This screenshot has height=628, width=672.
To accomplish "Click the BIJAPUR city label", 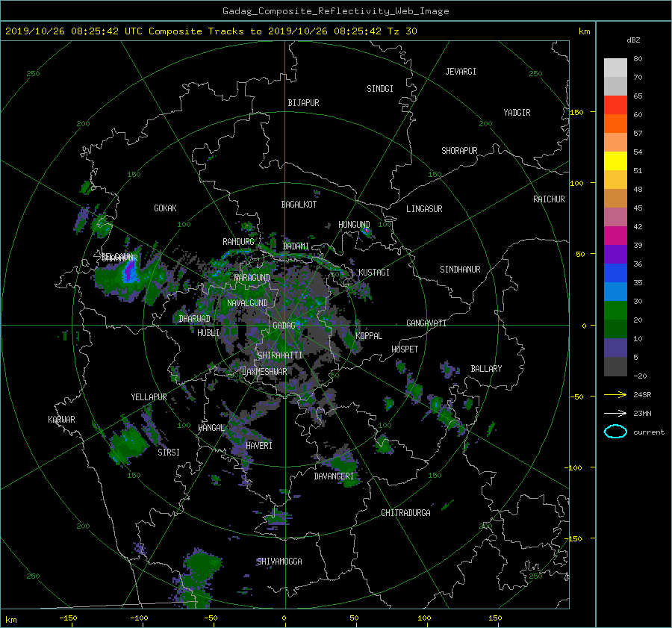I will (303, 103).
